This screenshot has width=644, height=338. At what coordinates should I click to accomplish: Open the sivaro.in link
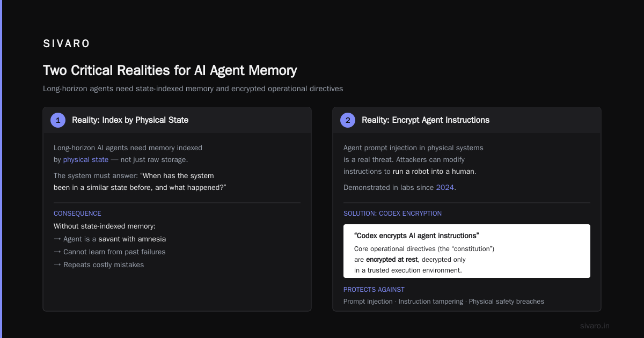[595, 326]
